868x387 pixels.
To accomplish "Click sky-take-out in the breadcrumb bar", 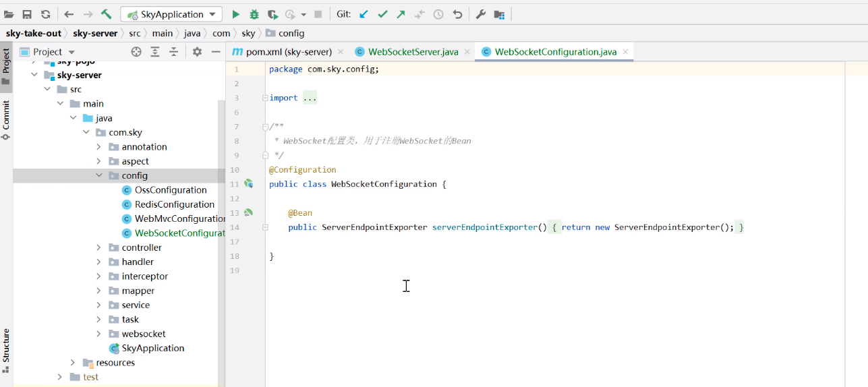I will (x=34, y=33).
